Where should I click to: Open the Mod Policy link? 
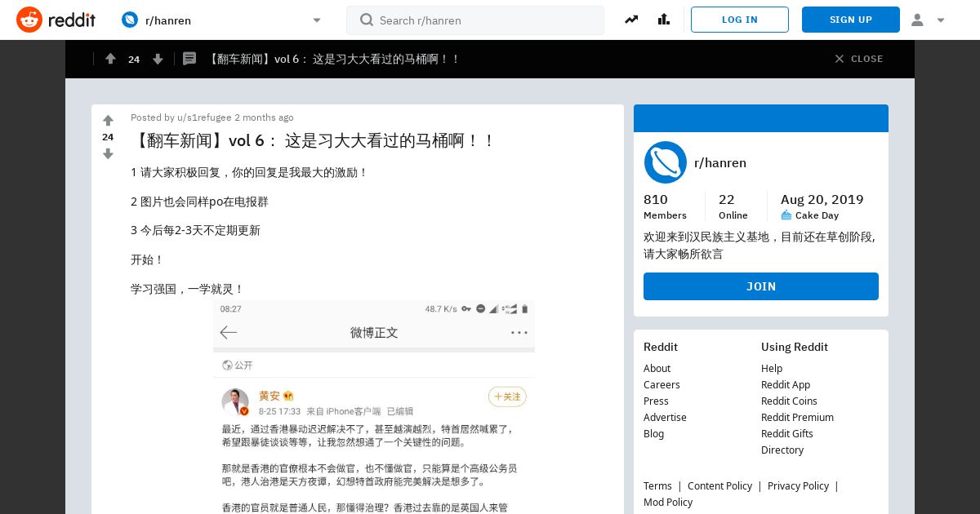(x=668, y=502)
